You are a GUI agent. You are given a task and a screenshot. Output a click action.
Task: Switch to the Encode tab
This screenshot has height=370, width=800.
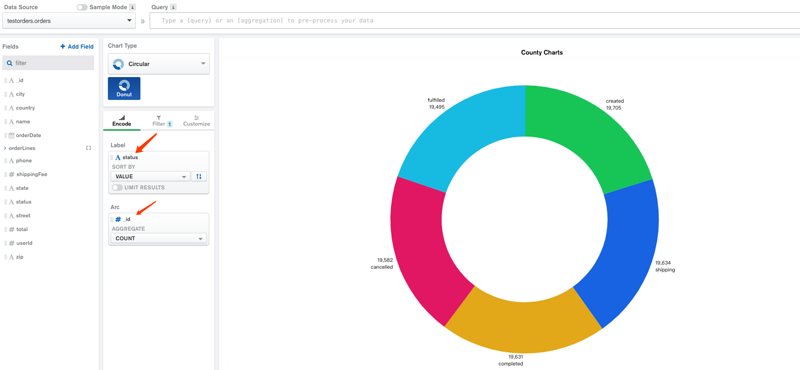[x=121, y=121]
